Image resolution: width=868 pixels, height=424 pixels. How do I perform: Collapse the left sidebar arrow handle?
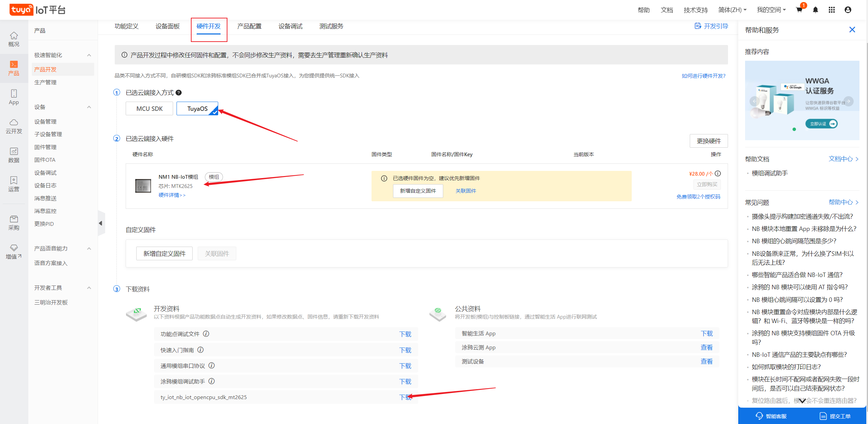[x=101, y=223]
